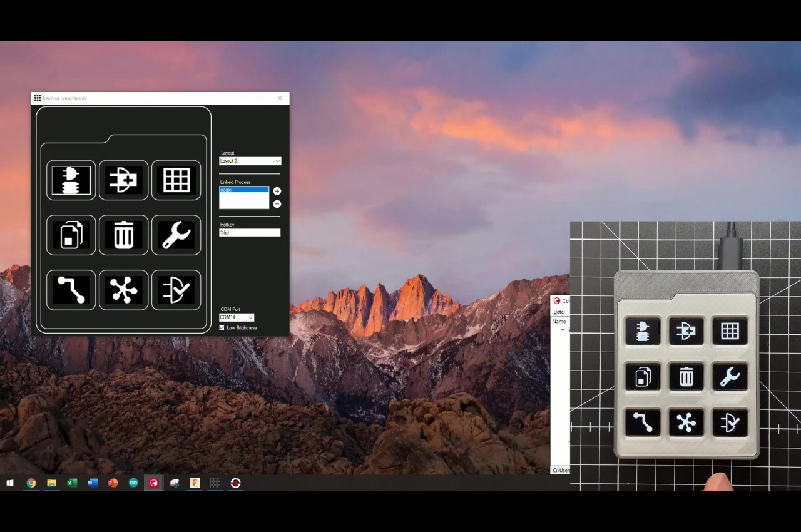Open the Layout dropdown showing Layout 3
The width and height of the screenshot is (801, 532).
250,161
